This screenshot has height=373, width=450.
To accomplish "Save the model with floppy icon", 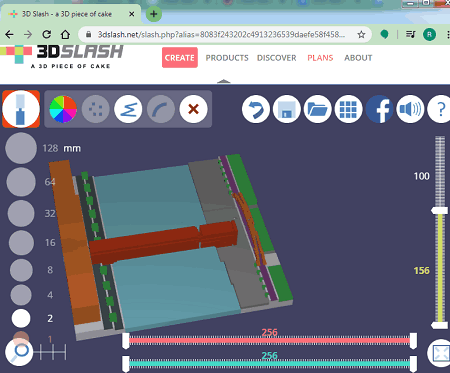I will point(287,109).
